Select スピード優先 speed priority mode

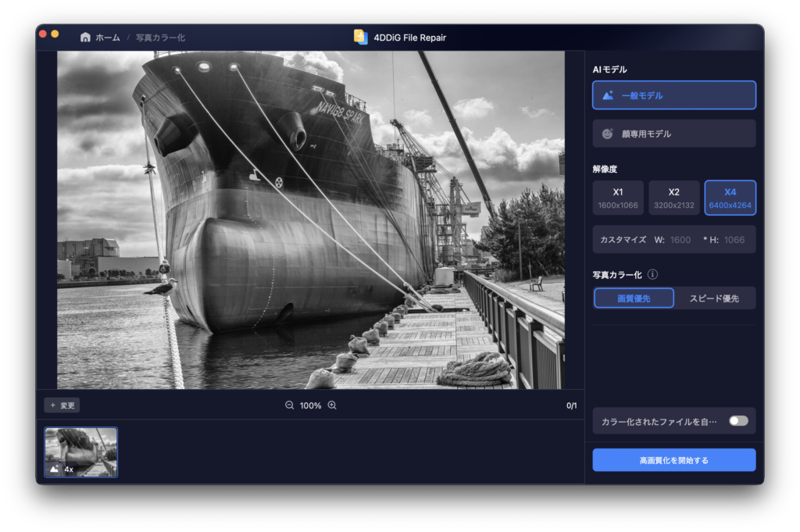[713, 298]
